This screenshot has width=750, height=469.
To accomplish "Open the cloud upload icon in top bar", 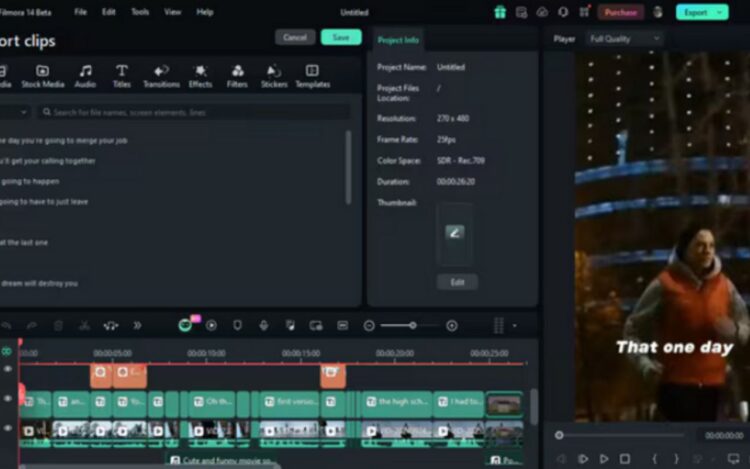I will pos(542,12).
